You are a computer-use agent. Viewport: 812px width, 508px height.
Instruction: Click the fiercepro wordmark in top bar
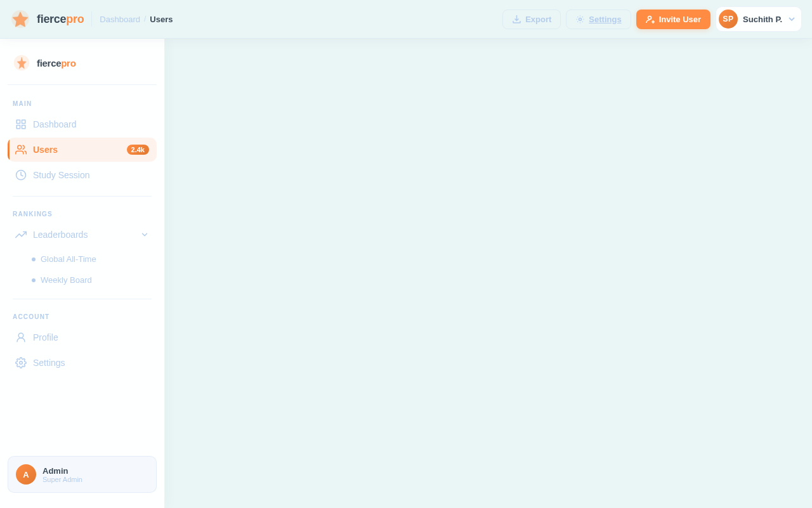click(x=60, y=19)
